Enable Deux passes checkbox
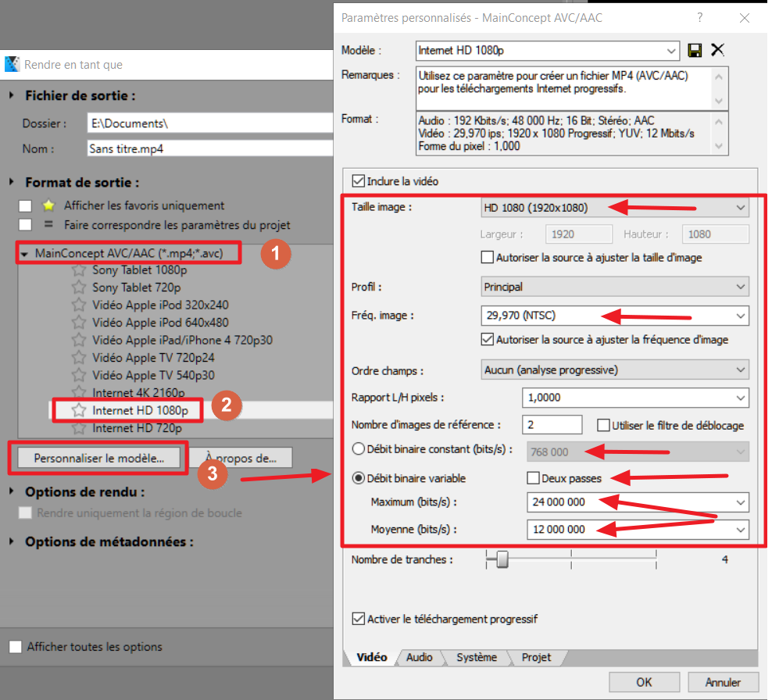Screen dimensions: 772x700 (533, 478)
